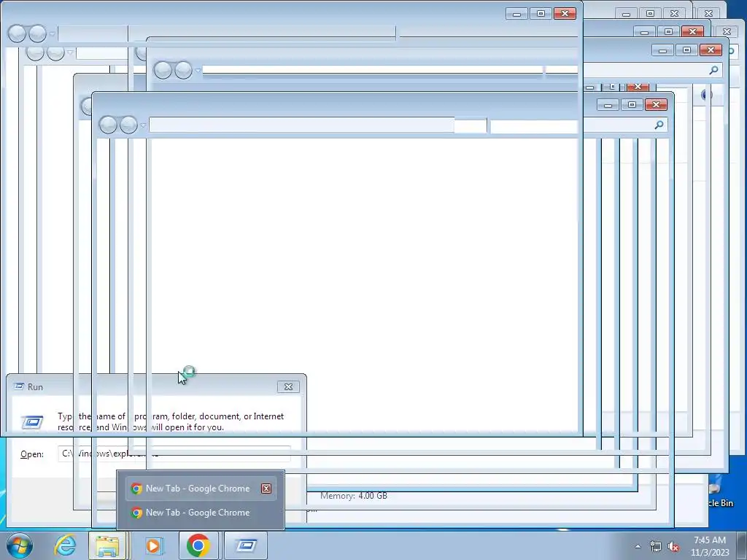The height and width of the screenshot is (560, 747).
Task: Maximize the frontmost Explorer window
Action: click(632, 105)
